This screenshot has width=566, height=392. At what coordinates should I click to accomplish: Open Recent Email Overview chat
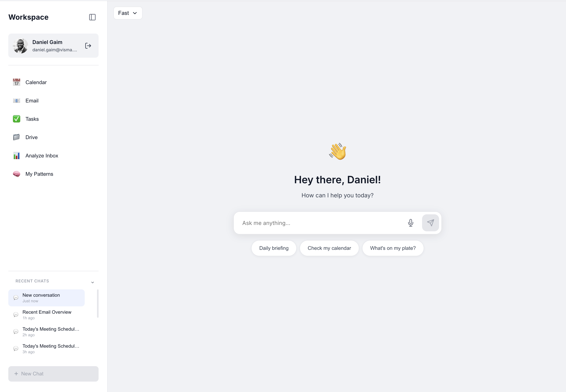point(47,315)
